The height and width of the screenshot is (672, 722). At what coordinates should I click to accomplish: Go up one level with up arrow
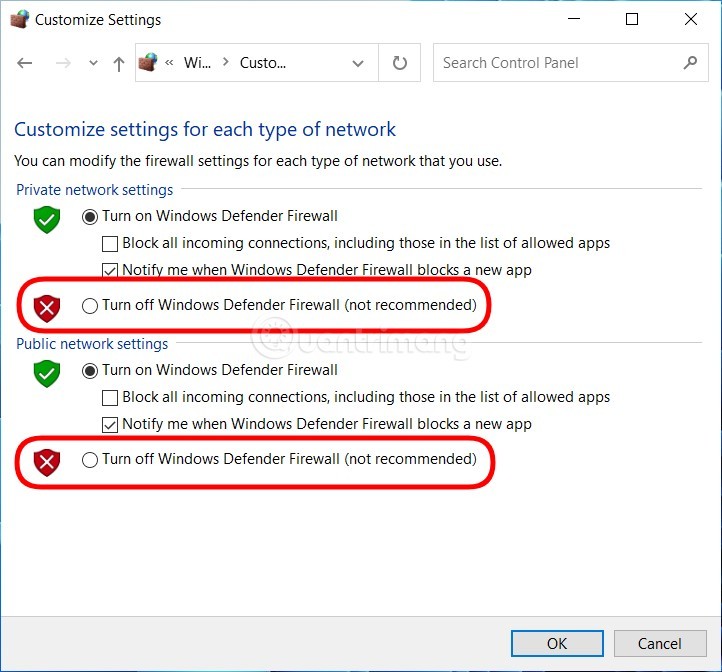coord(119,64)
